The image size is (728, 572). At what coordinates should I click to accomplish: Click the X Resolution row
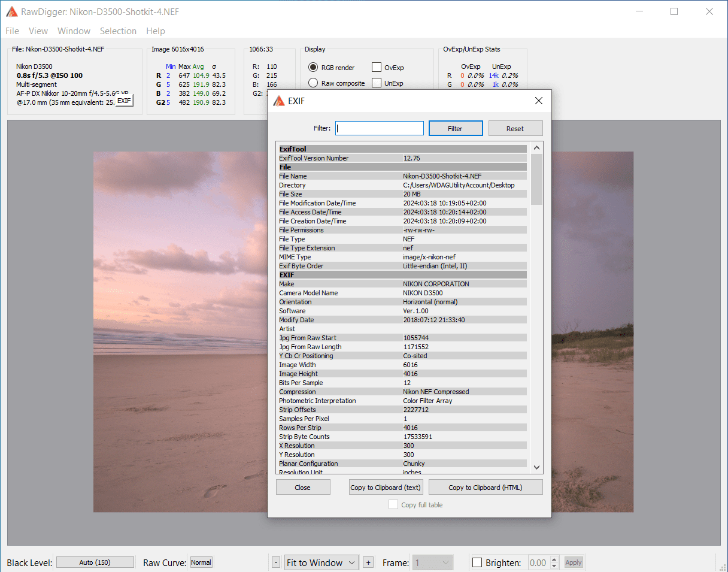[x=403, y=446]
